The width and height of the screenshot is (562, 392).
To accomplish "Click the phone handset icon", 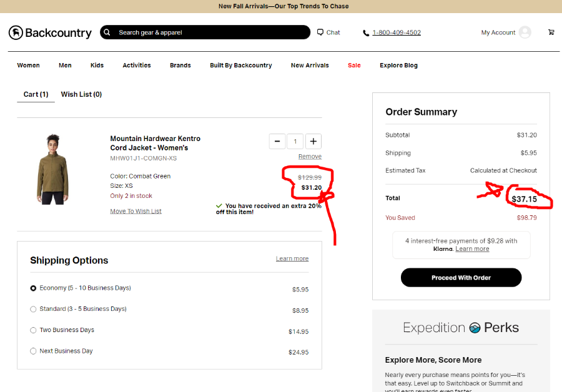I will tap(366, 33).
